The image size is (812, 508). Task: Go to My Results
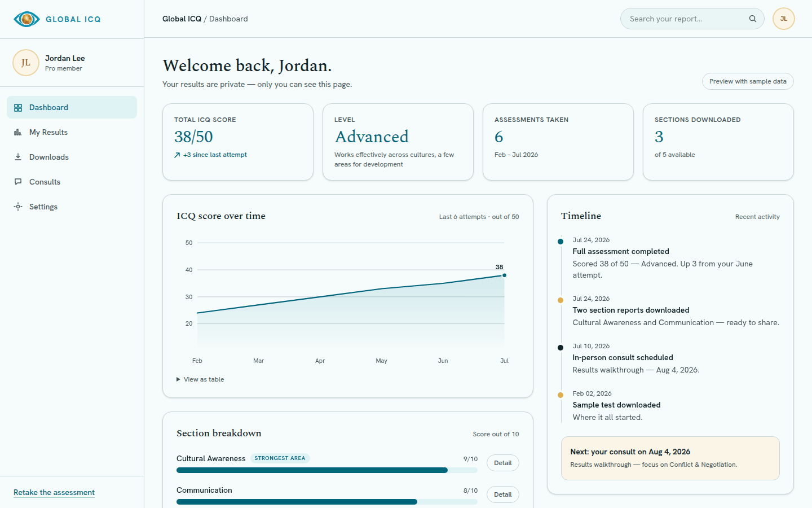(x=72, y=132)
